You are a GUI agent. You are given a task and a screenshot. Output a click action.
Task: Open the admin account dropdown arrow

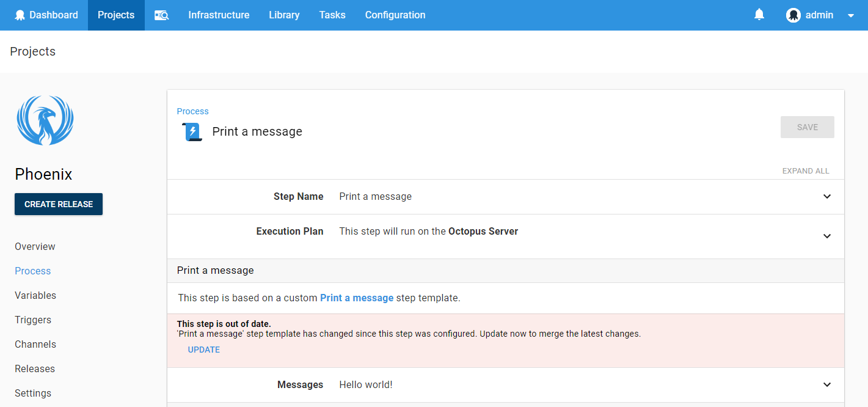[850, 15]
